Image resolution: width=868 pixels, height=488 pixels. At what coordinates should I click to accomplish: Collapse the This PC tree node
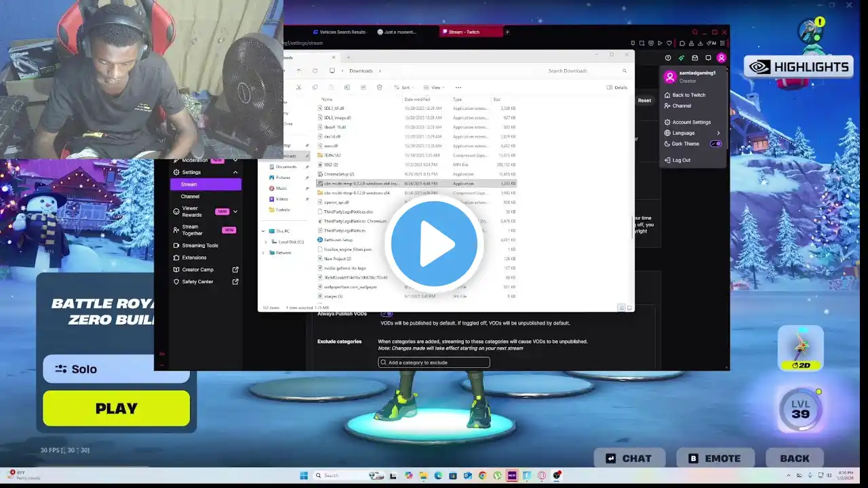(263, 231)
